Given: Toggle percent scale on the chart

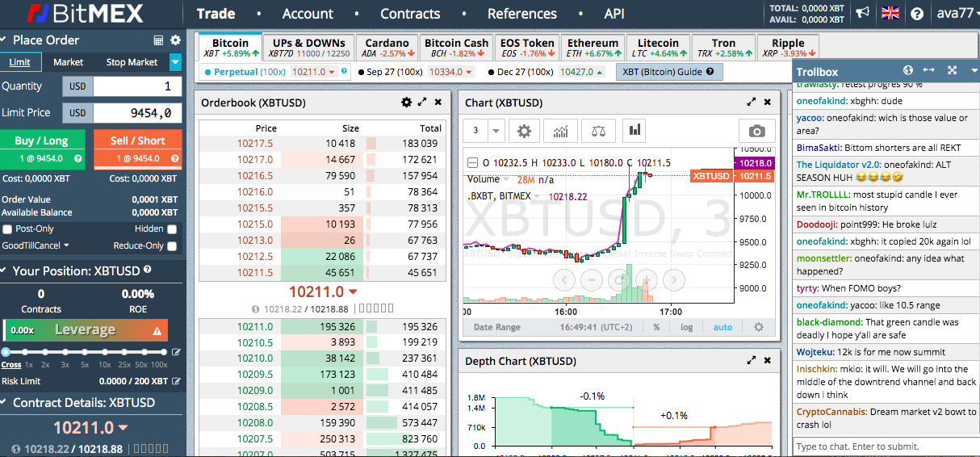Looking at the screenshot, I should click(656, 327).
